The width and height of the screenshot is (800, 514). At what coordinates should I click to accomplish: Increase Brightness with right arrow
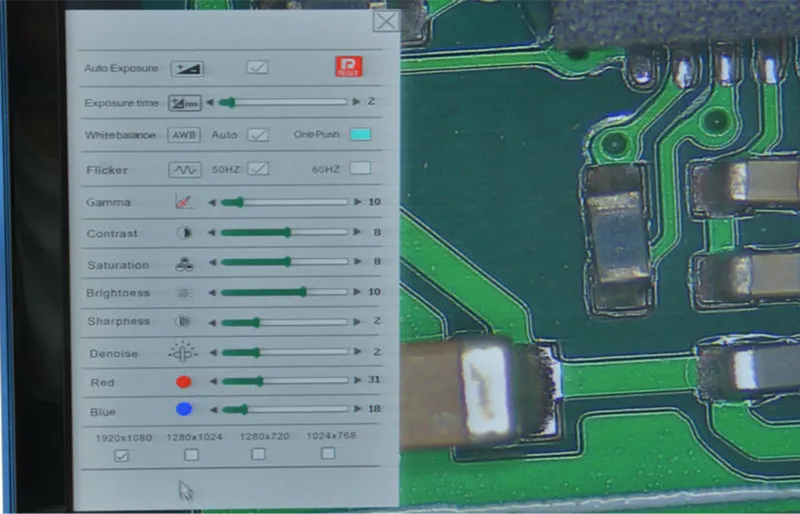coord(357,292)
